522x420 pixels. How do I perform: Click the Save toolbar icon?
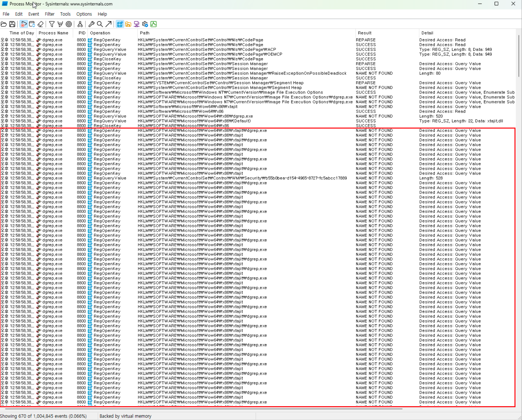click(12, 24)
